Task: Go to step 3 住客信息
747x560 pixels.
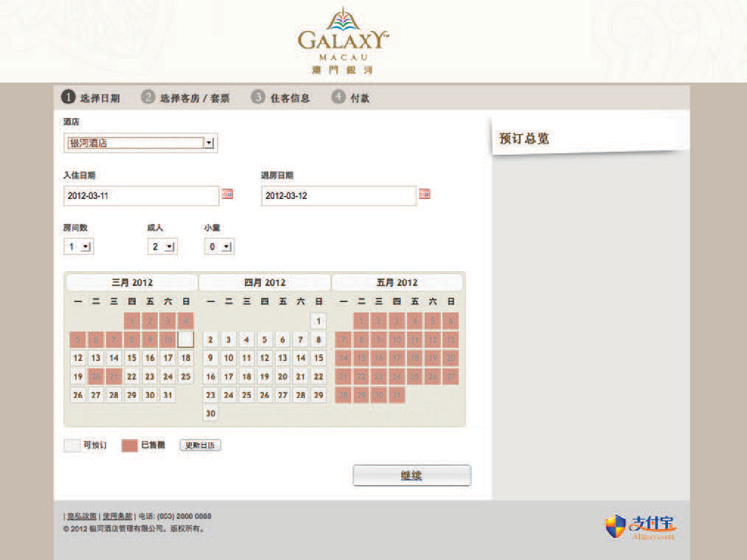Action: click(280, 97)
